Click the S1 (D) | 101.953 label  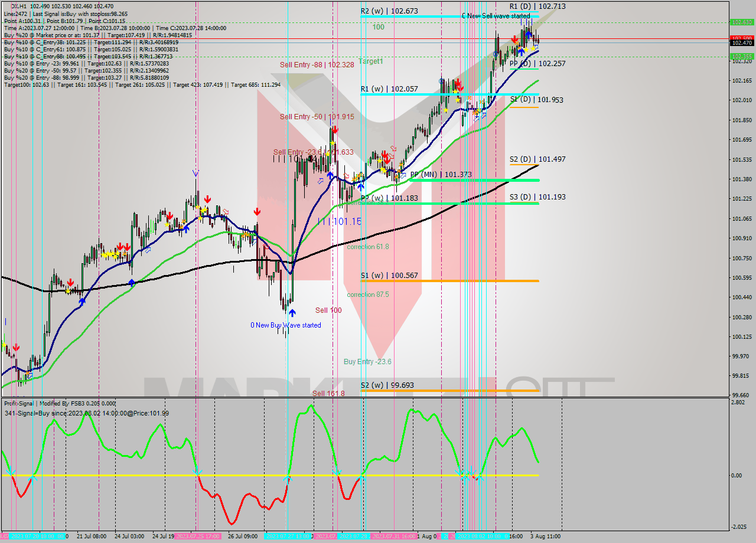tap(536, 100)
